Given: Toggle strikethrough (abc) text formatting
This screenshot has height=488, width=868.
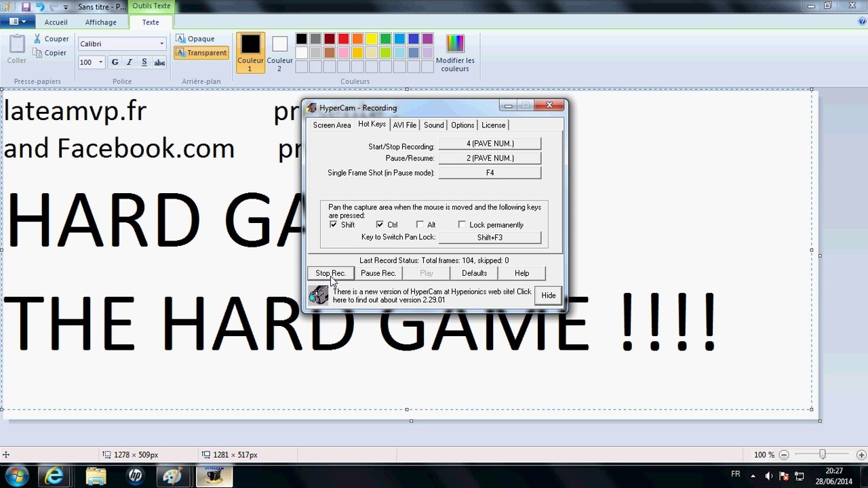Looking at the screenshot, I should pos(159,62).
